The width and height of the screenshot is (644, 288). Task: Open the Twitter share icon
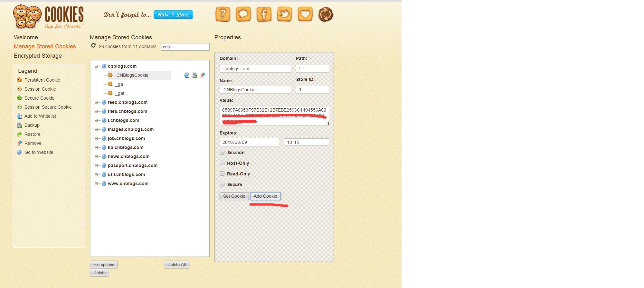[x=285, y=14]
